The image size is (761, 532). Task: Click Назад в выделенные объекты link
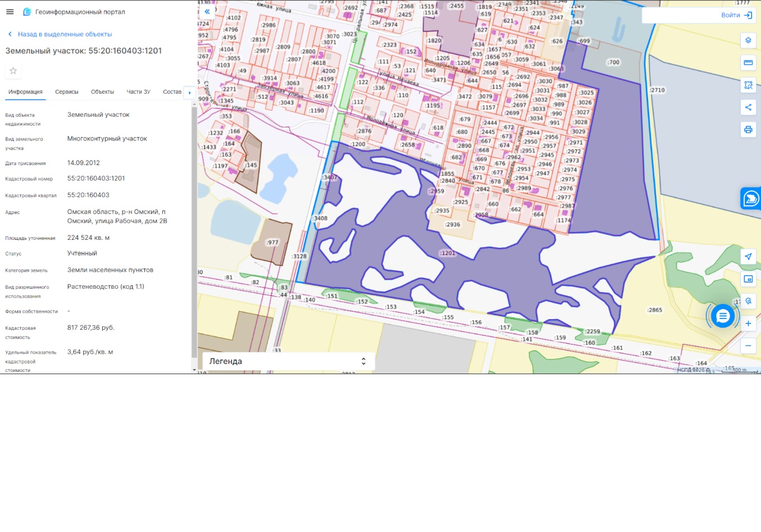tap(60, 34)
